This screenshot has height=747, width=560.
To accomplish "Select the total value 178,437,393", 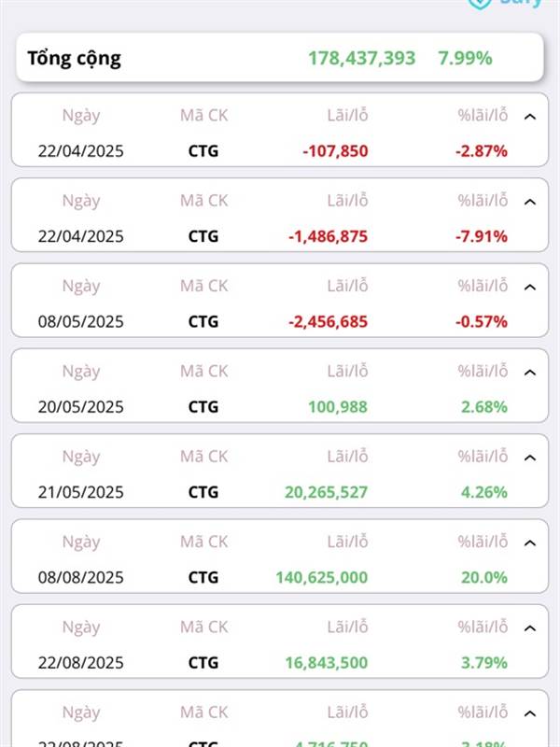I will click(362, 58).
